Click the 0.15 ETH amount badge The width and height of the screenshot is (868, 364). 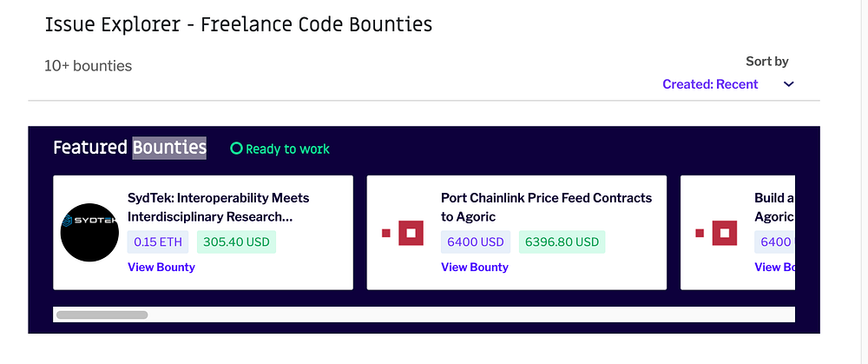(x=159, y=242)
